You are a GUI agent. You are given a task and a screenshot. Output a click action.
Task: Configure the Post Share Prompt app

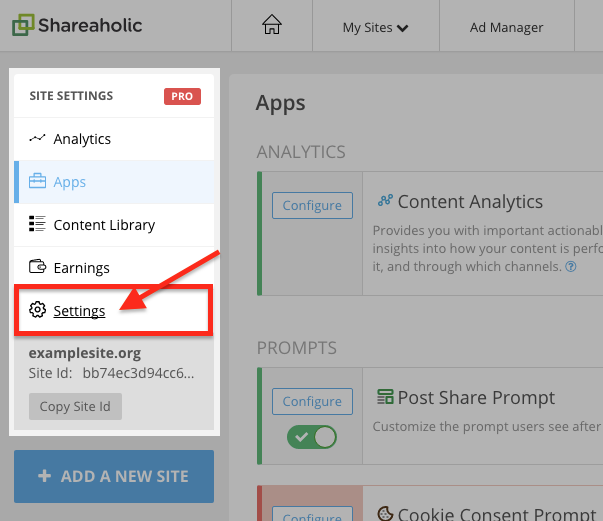pyautogui.click(x=312, y=401)
